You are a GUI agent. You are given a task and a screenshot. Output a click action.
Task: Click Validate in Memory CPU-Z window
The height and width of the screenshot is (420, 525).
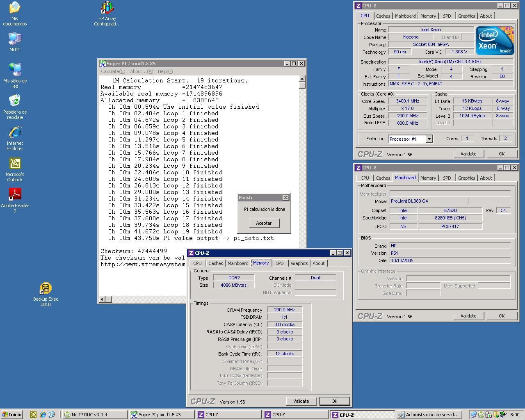[x=301, y=401]
